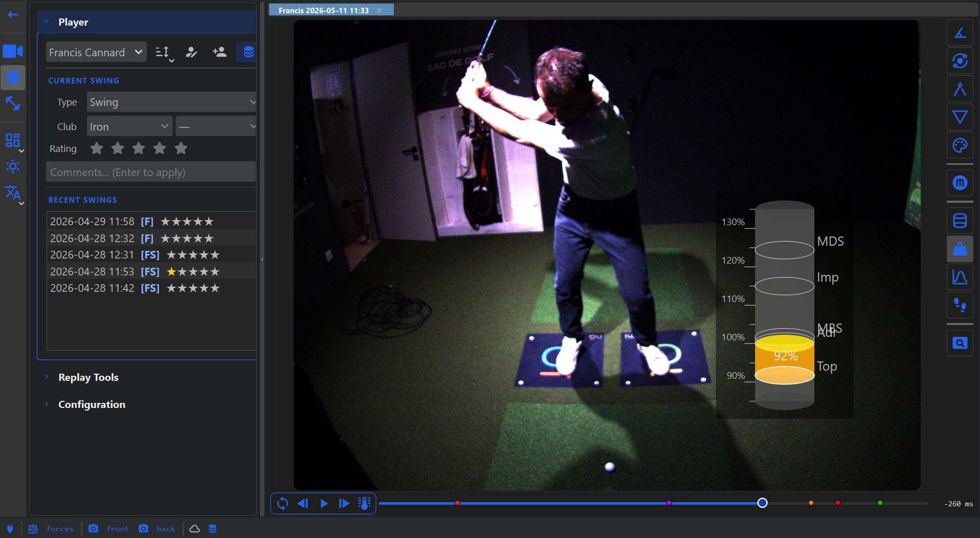This screenshot has width=980, height=538.
Task: Click the circled M icon in right toolbar
Action: click(x=960, y=183)
